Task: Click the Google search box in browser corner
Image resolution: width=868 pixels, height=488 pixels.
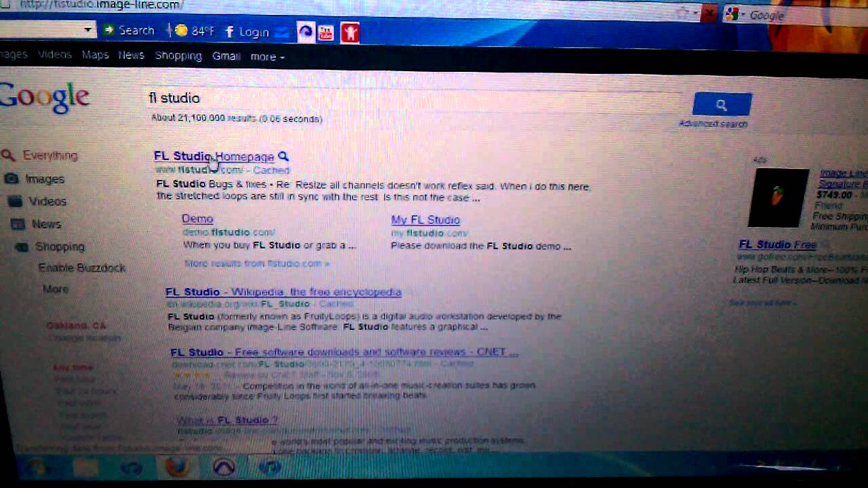Action: tap(793, 15)
